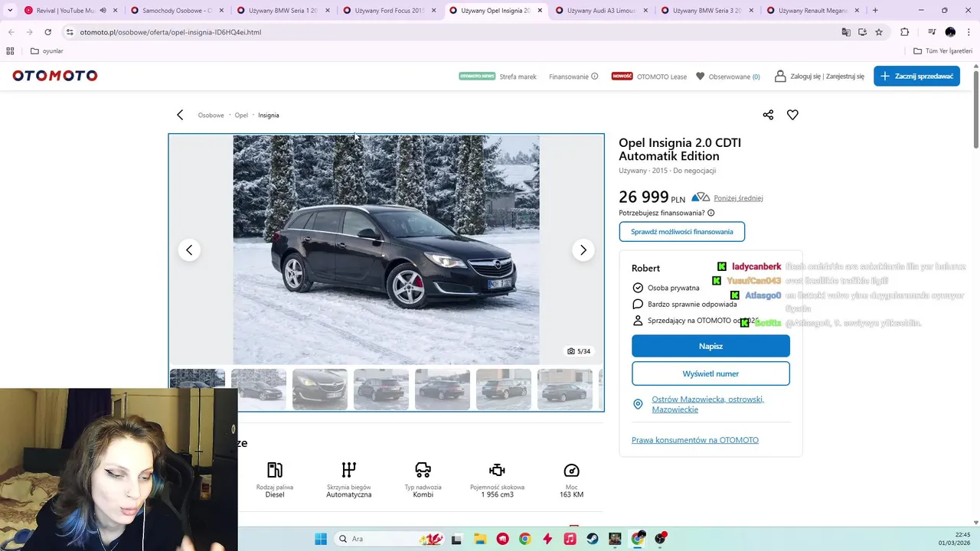Open Chrome media controls icon
Screen dimensions: 980x551
click(932, 32)
